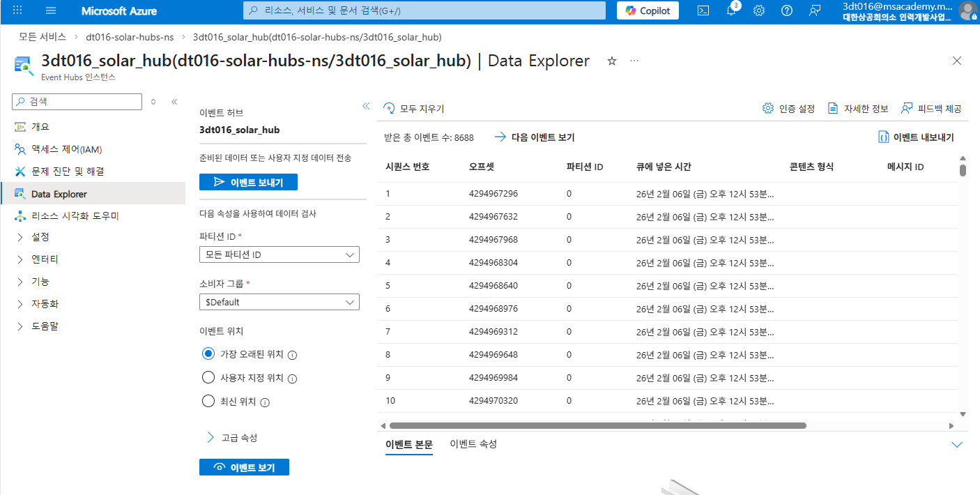Click the events table horizontal scrollbar
Screen dimensions: 980x495
tap(598, 425)
